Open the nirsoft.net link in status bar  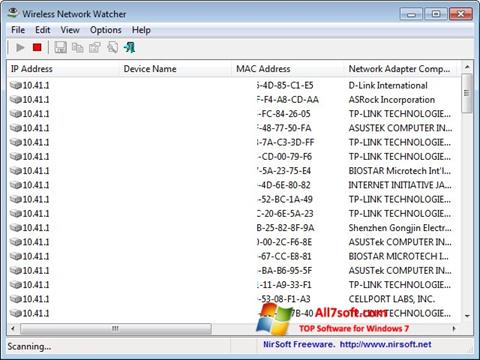[385, 344]
